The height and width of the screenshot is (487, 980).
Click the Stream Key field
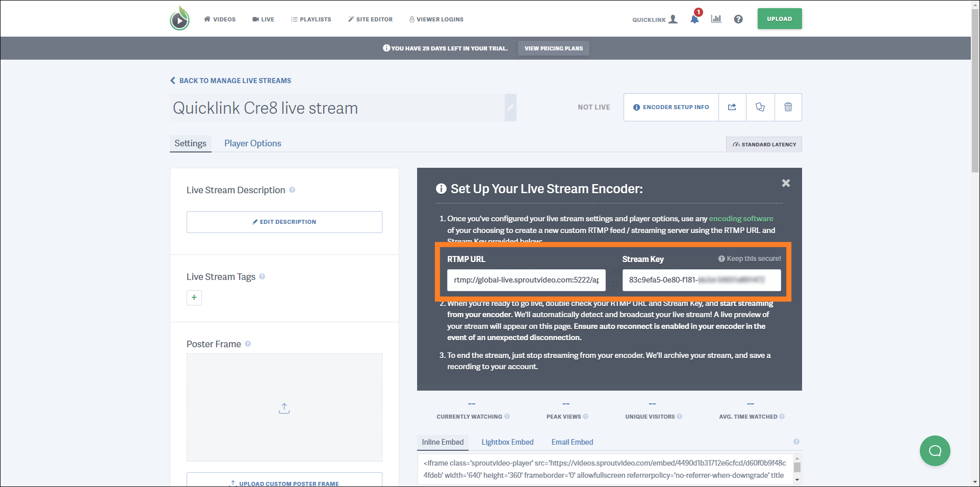tap(702, 280)
